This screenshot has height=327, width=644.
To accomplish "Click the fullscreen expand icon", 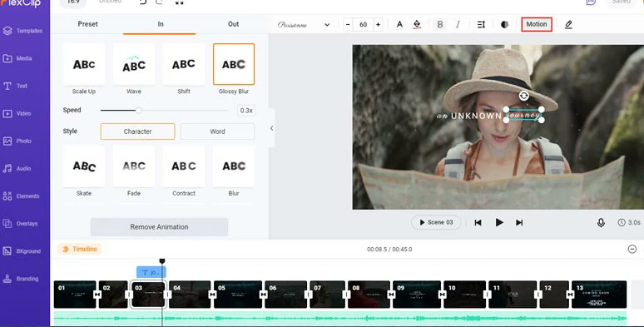I will [180, 2].
